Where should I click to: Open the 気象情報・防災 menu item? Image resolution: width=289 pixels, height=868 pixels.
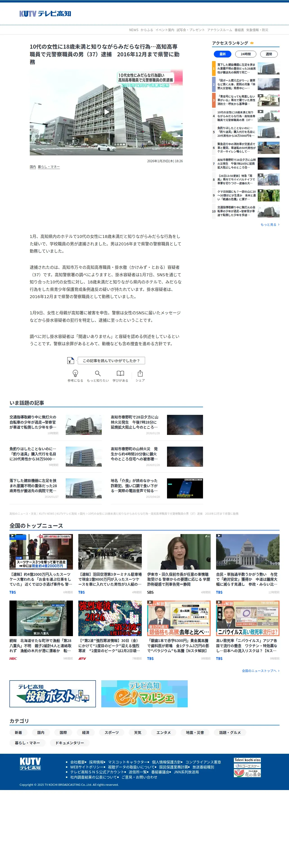(x=257, y=30)
